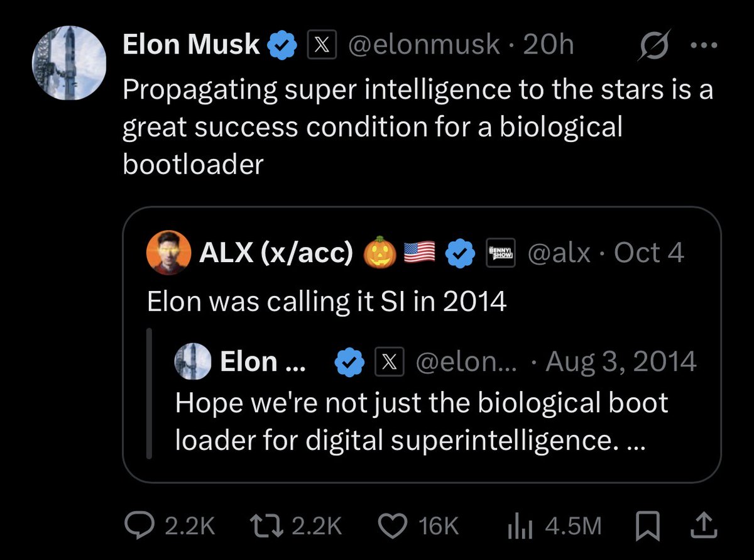Open the Grok slashed-circle icon
This screenshot has height=560, width=754.
coord(655,45)
